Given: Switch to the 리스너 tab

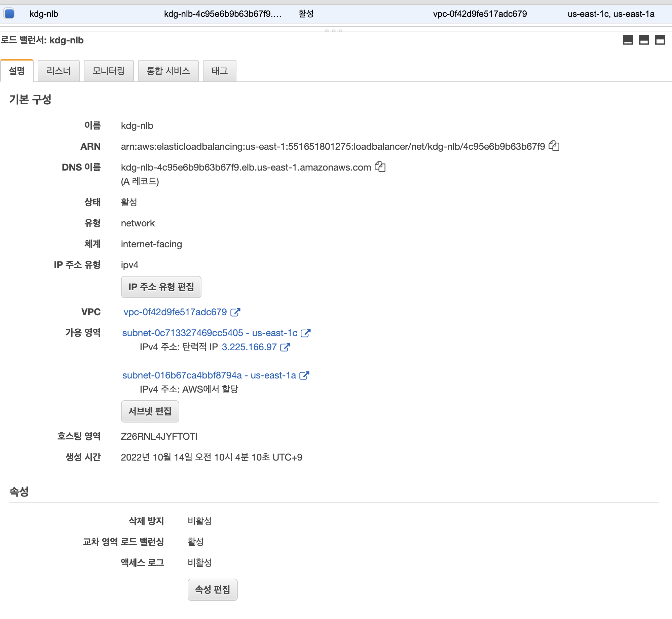Looking at the screenshot, I should [59, 71].
